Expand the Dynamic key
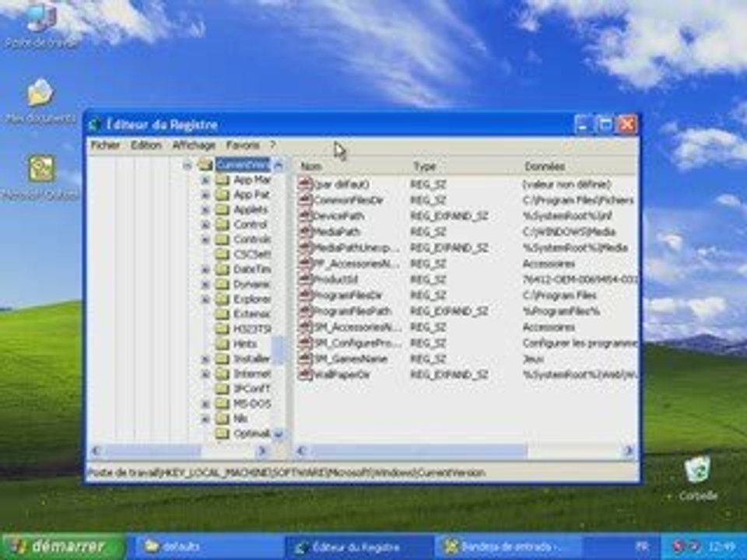The width and height of the screenshot is (747, 560). [x=205, y=285]
